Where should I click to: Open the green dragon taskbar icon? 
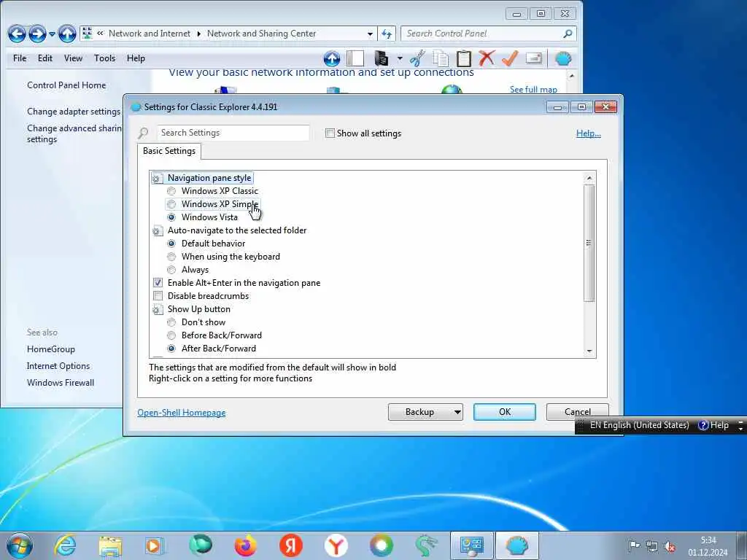click(426, 545)
